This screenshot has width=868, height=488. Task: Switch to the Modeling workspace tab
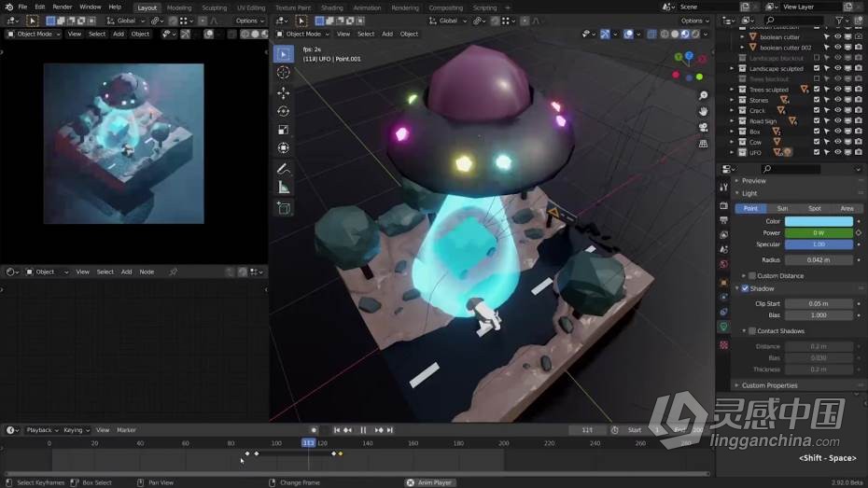pyautogui.click(x=179, y=7)
